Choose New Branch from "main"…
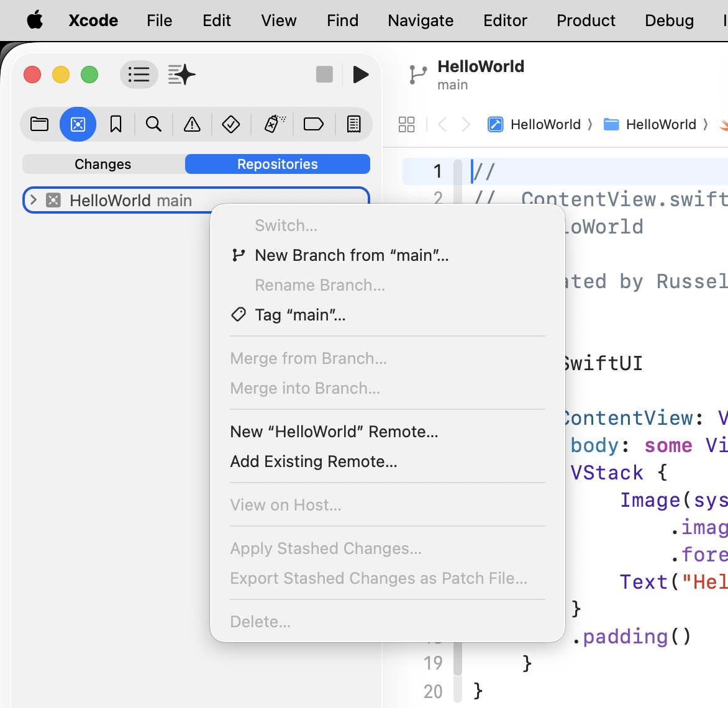Image resolution: width=728 pixels, height=708 pixels. pyautogui.click(x=351, y=255)
